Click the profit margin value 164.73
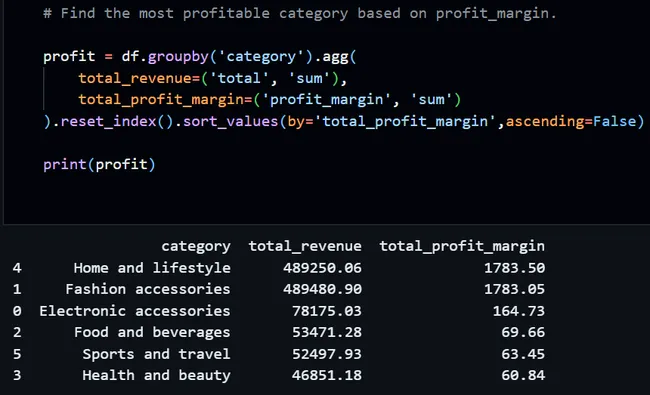Image resolution: width=650 pixels, height=395 pixels. click(519, 311)
